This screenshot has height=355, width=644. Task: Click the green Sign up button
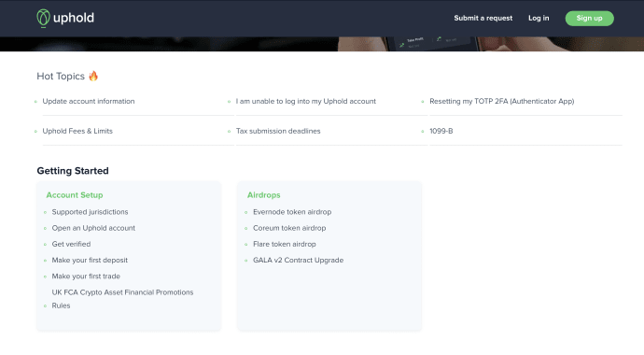(589, 18)
